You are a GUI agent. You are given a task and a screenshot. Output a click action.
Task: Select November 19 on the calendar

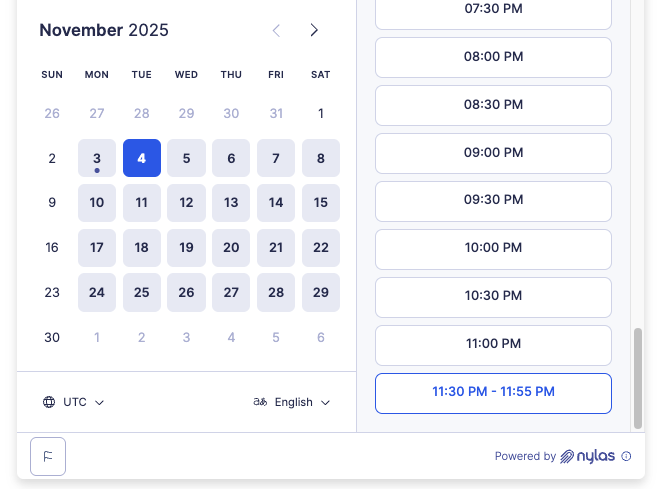[x=186, y=248]
